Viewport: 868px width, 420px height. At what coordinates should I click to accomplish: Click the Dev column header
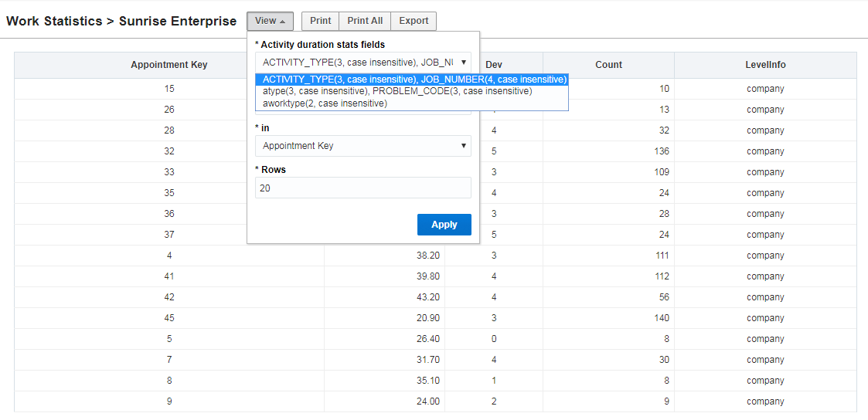tap(494, 65)
